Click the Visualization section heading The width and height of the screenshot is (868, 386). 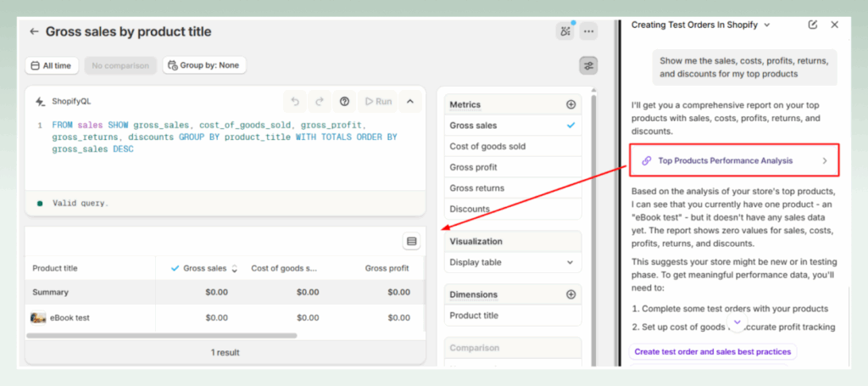(476, 242)
